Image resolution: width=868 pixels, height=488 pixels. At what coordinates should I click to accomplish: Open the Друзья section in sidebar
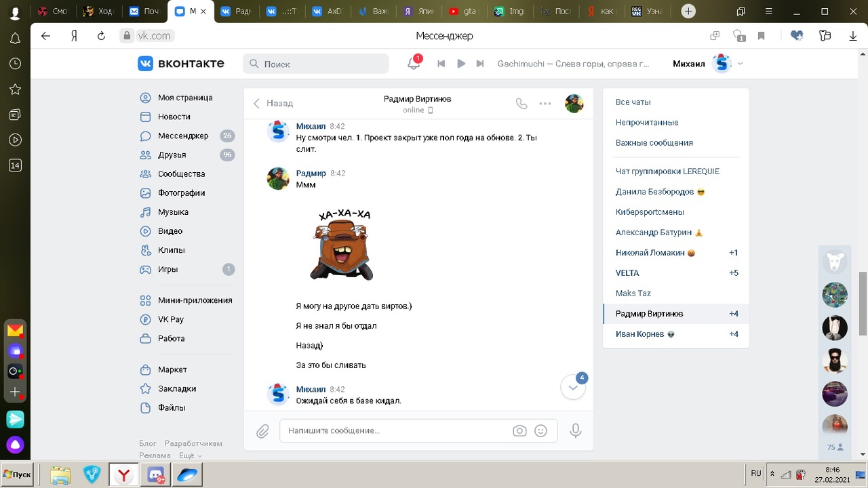pyautogui.click(x=172, y=155)
